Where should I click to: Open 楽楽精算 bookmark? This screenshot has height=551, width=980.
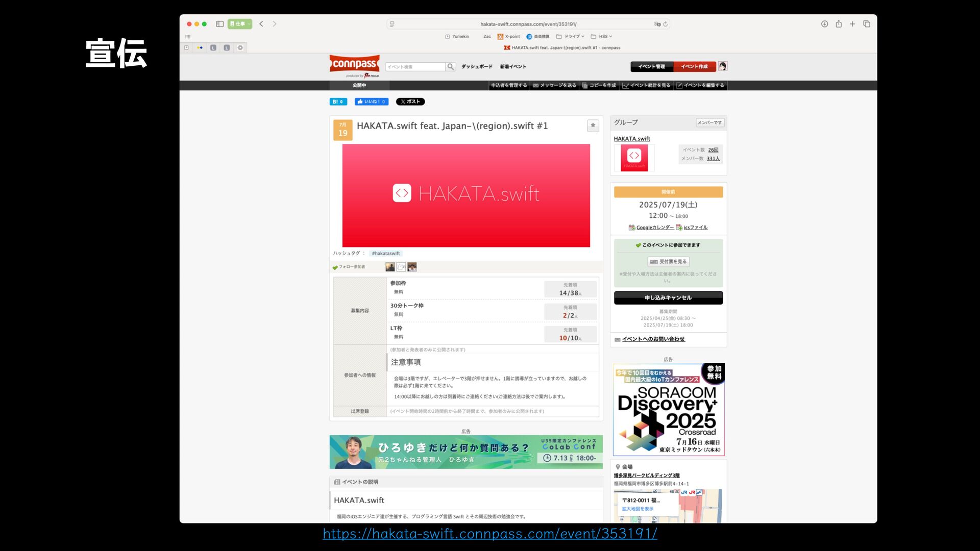pyautogui.click(x=538, y=37)
